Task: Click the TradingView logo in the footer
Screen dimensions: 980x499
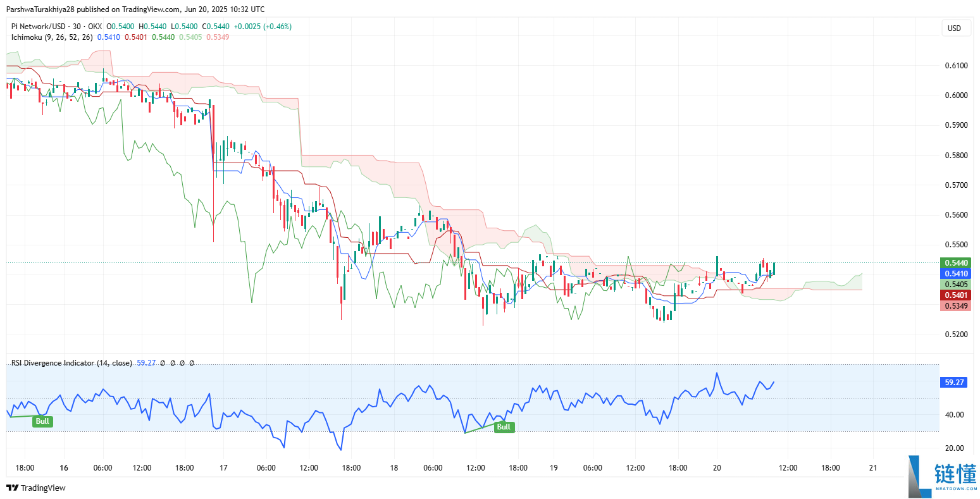Action: pyautogui.click(x=35, y=488)
